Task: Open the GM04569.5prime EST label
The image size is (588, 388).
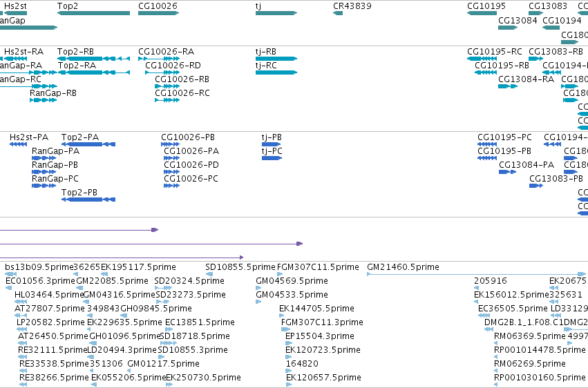Action: (x=292, y=281)
